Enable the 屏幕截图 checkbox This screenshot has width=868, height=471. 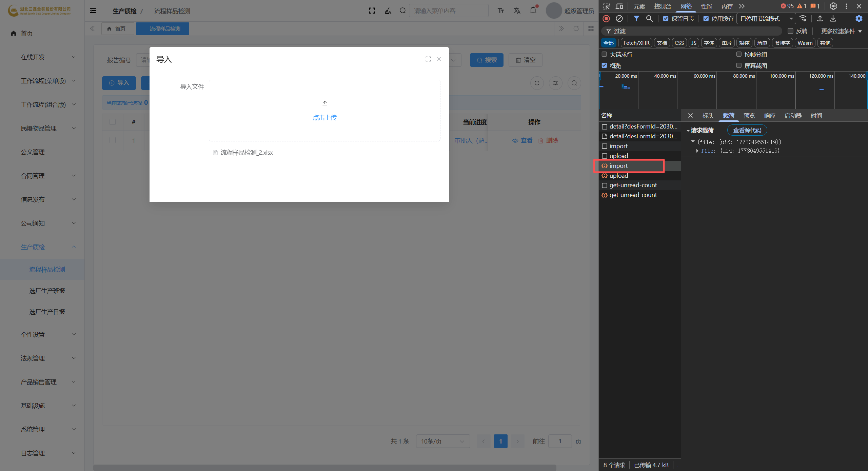[739, 65]
